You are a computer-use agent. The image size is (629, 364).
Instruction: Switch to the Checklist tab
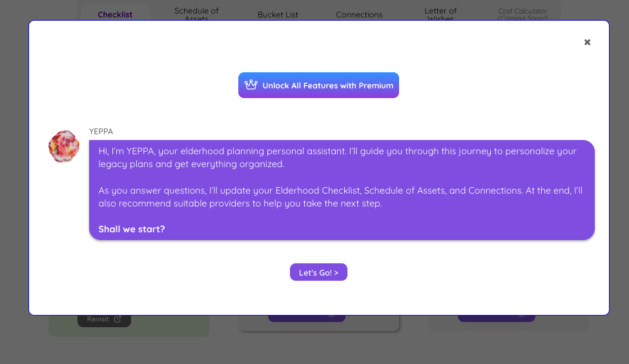click(115, 14)
